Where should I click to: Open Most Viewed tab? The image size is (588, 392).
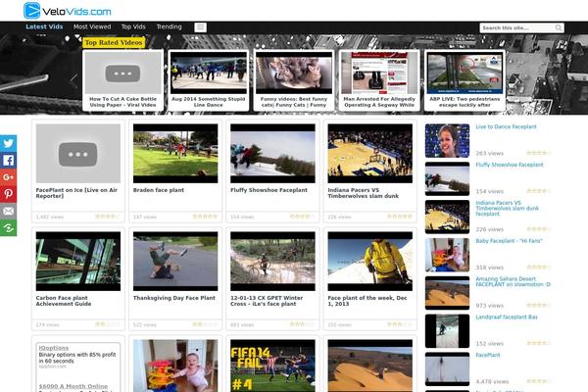point(92,26)
